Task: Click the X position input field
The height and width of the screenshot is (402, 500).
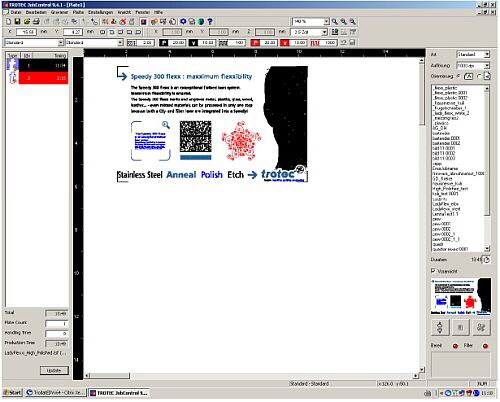Action: 26,32
